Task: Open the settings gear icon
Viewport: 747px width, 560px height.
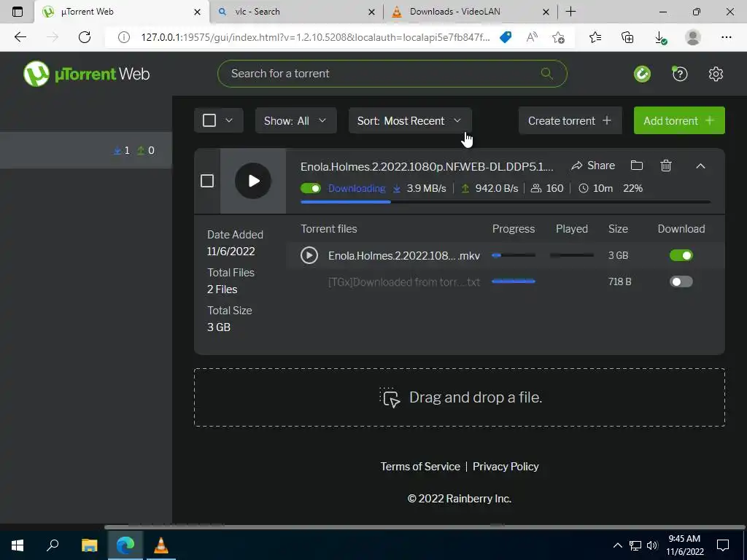Action: tap(716, 74)
